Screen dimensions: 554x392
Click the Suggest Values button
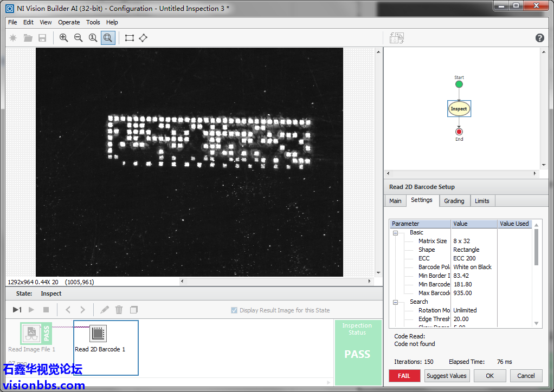pyautogui.click(x=446, y=376)
